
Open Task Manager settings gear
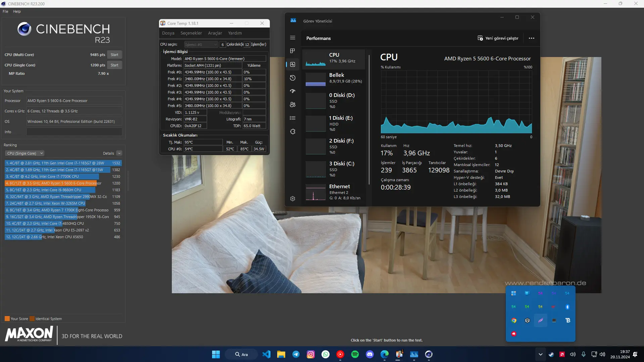[293, 199]
